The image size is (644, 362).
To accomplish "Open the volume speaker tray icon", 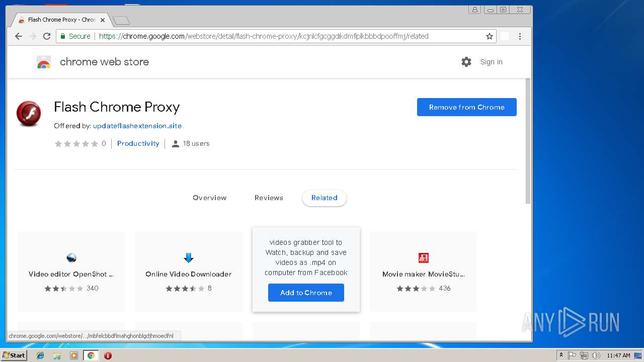I will point(596,355).
